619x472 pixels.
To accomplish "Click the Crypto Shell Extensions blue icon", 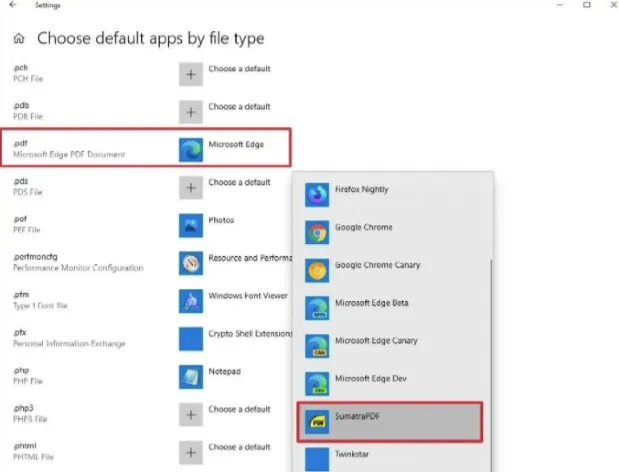I will click(191, 339).
